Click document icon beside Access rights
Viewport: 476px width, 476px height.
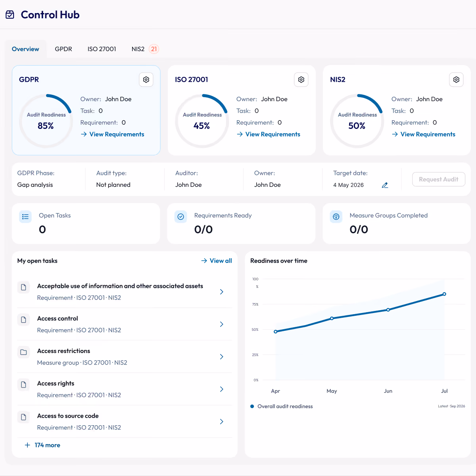click(23, 385)
